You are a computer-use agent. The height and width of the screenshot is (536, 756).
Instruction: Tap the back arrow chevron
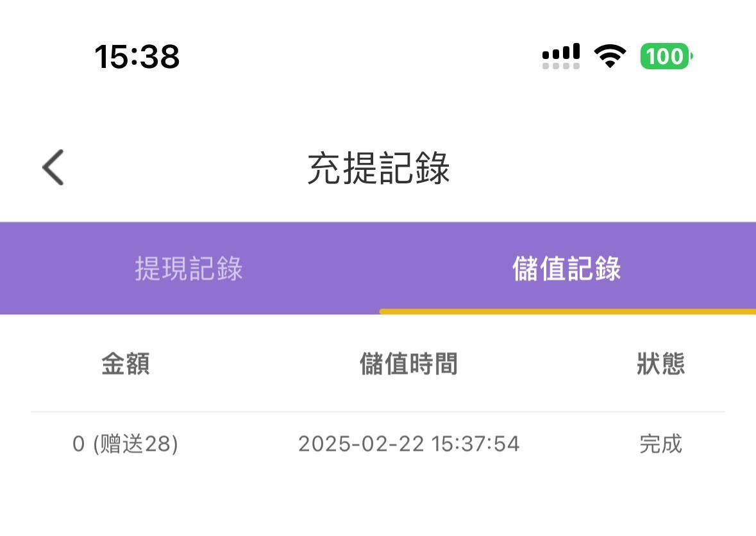click(53, 168)
